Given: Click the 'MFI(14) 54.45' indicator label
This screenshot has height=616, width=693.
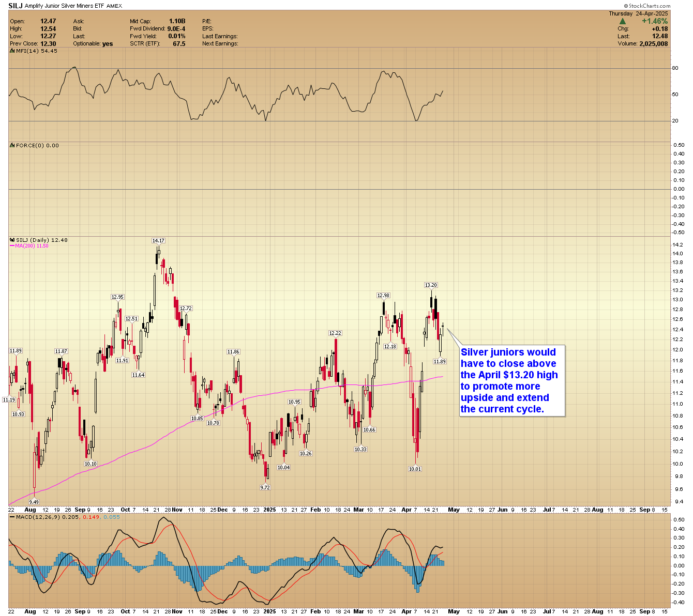Looking at the screenshot, I should 37,51.
